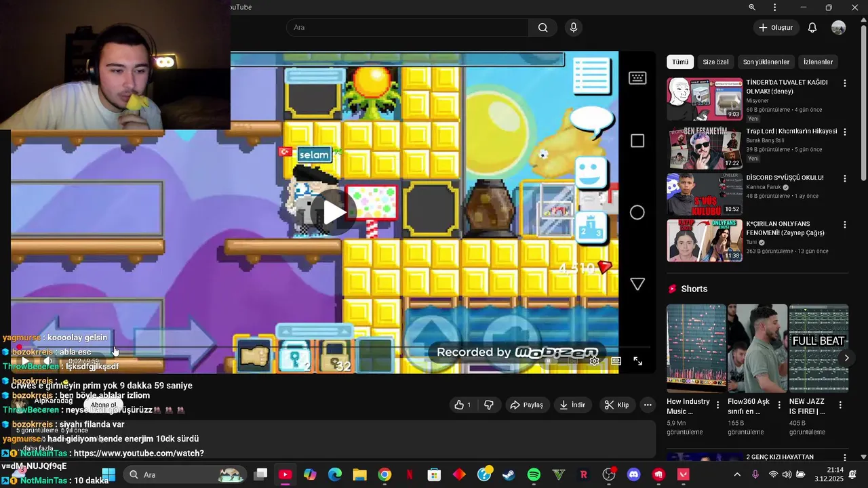Open DİSCORD S*VÜŞÇÜ OKULU video thumbnail
868x488 pixels.
click(705, 194)
